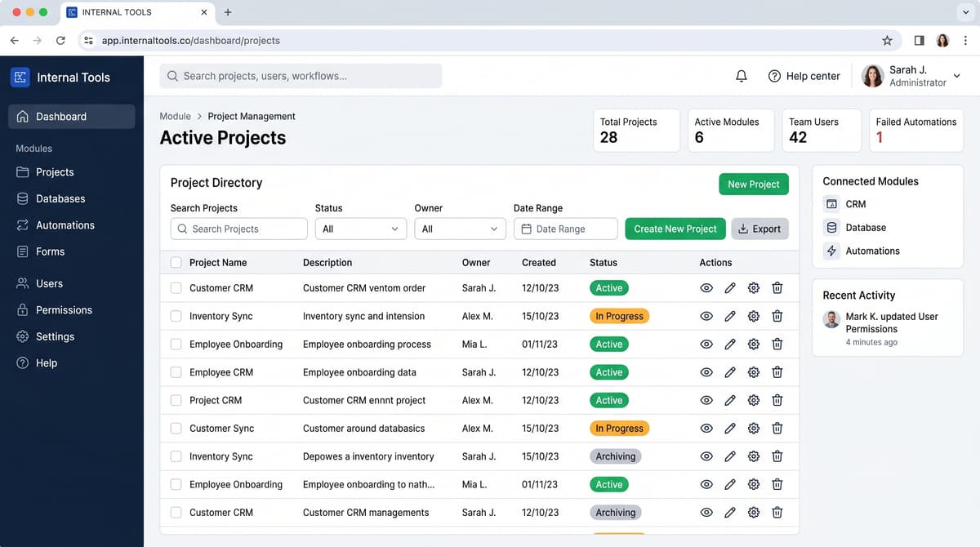Open Permissions lock icon in the sidebar
This screenshot has height=547, width=980.
[23, 310]
